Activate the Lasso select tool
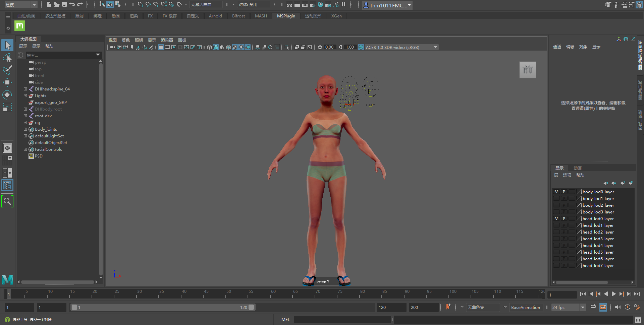 (x=7, y=58)
